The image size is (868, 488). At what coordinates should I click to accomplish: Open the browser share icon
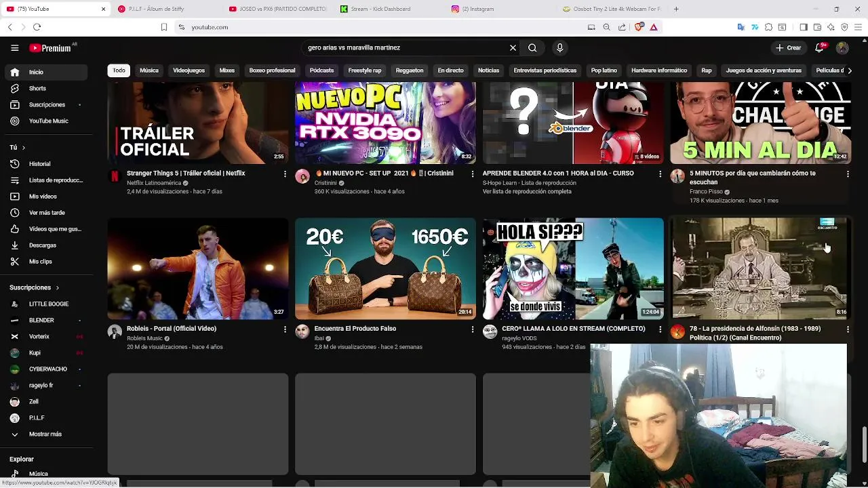pos(622,27)
